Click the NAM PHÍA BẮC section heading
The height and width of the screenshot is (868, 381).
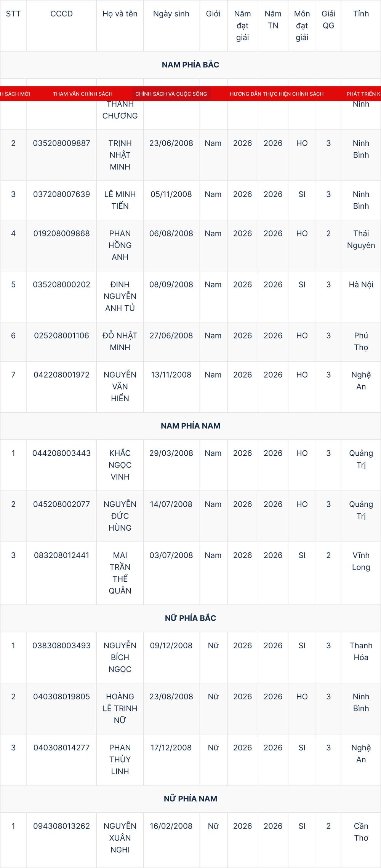tap(190, 65)
